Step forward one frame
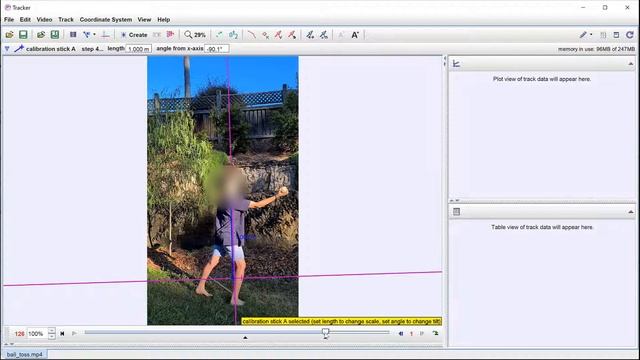Viewport: 640px width, 360px height. pos(422,333)
